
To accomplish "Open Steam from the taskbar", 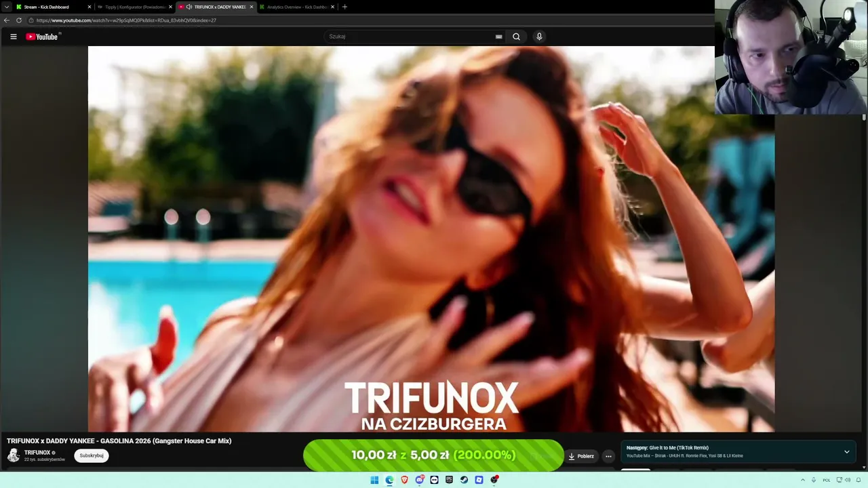I will click(x=464, y=480).
